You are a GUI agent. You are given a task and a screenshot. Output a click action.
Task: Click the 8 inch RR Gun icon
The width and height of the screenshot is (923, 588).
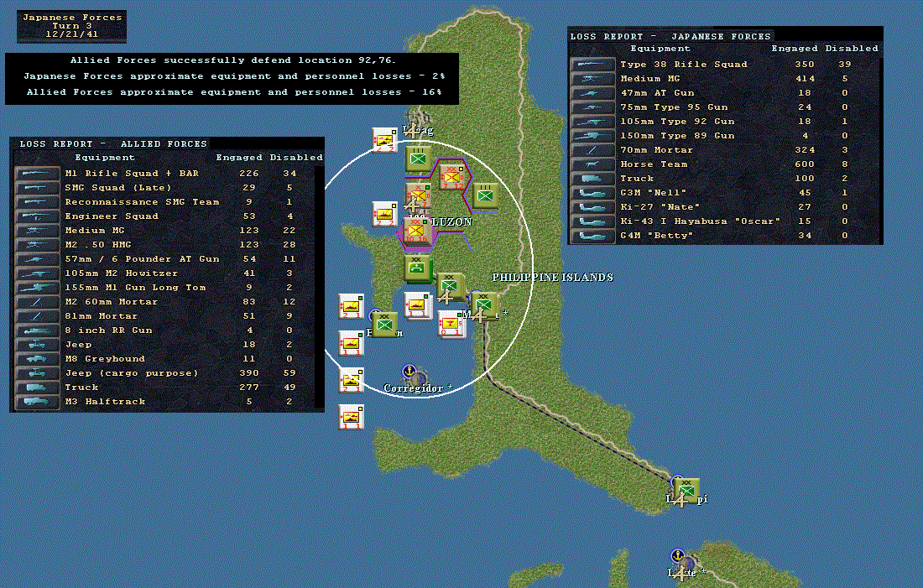36,330
